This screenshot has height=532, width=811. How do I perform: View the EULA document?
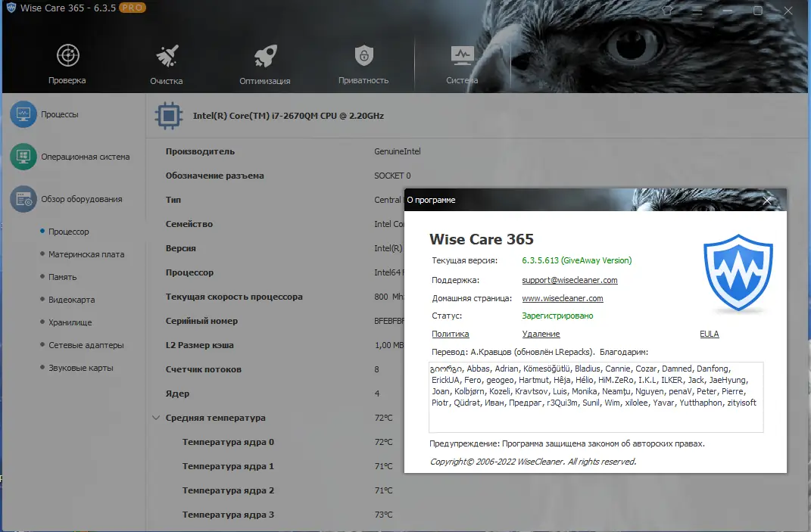click(x=710, y=334)
